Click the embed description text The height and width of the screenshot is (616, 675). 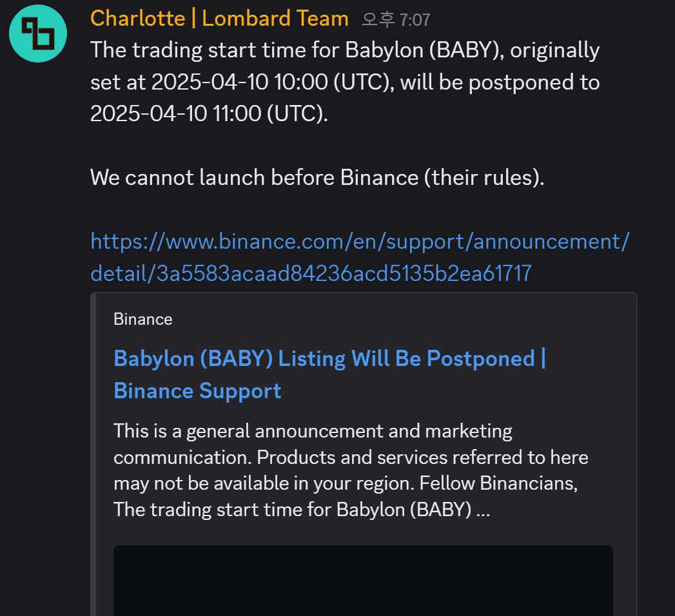pos(351,470)
